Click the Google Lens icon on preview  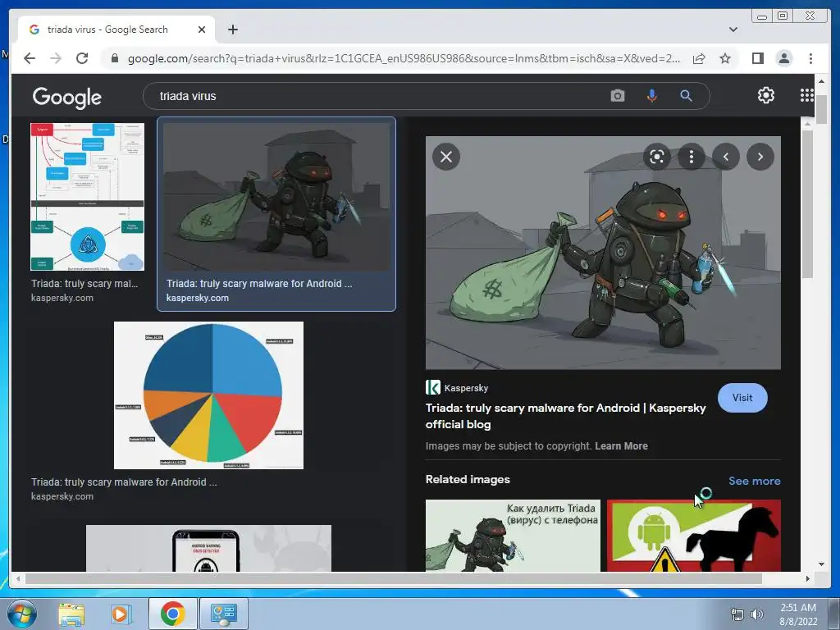[x=657, y=157]
